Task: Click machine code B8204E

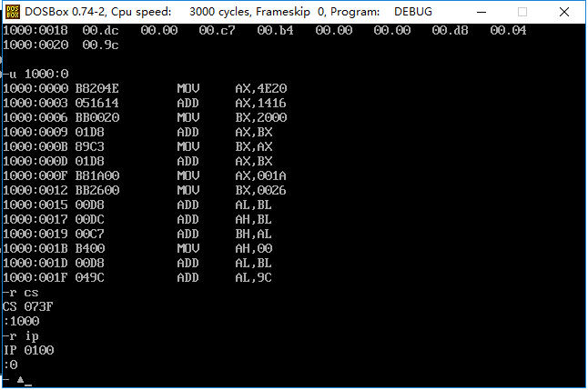Action: pos(97,88)
